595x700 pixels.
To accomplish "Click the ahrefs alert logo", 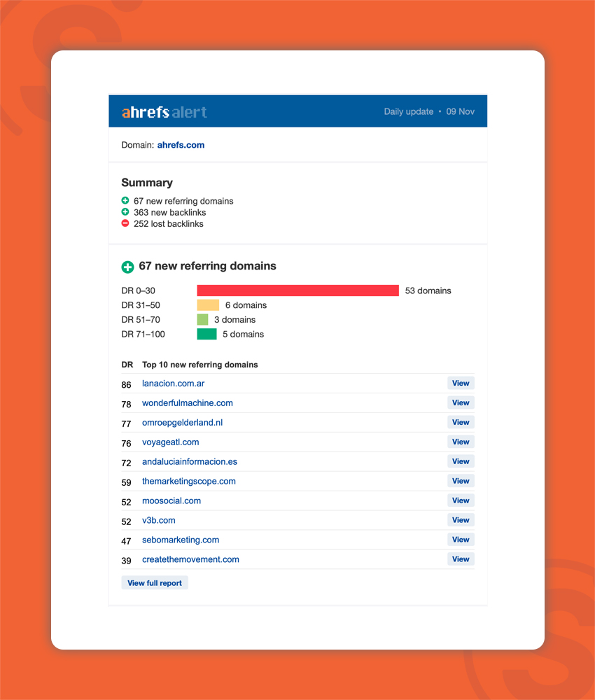I will 164,111.
